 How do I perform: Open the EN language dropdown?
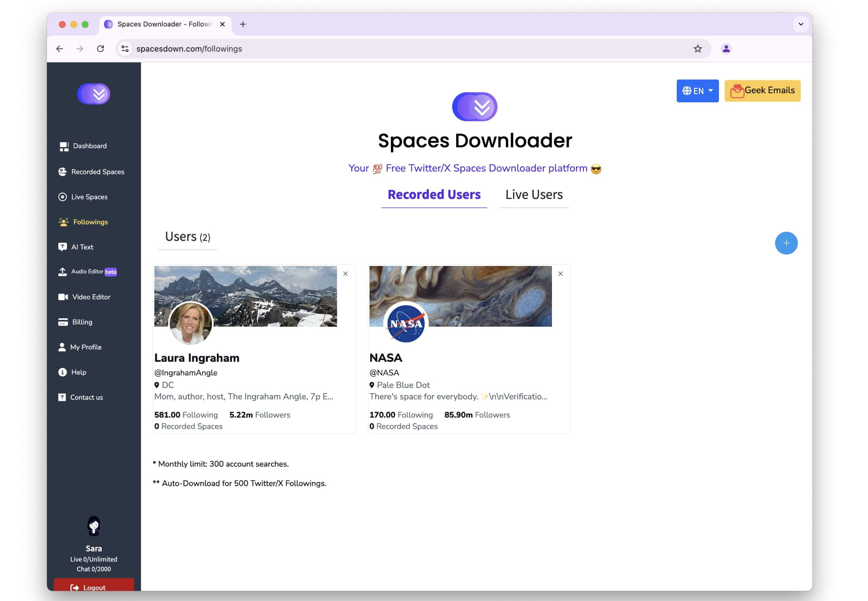point(697,91)
